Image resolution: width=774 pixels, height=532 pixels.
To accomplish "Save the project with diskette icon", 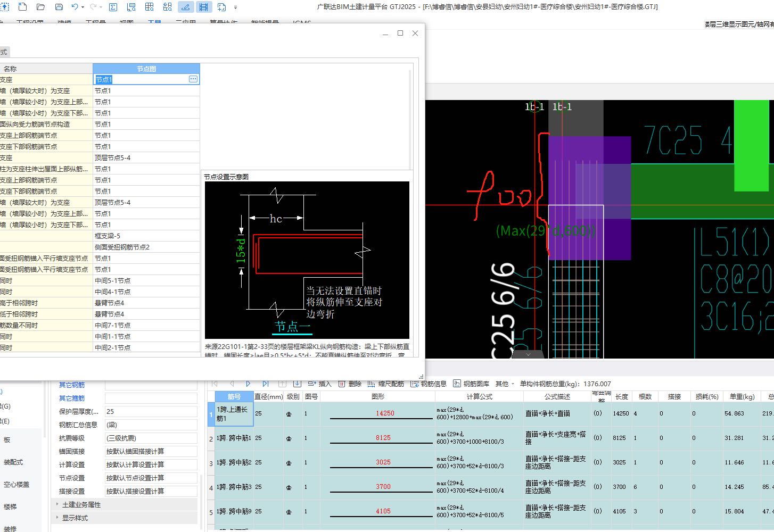I will [x=59, y=7].
